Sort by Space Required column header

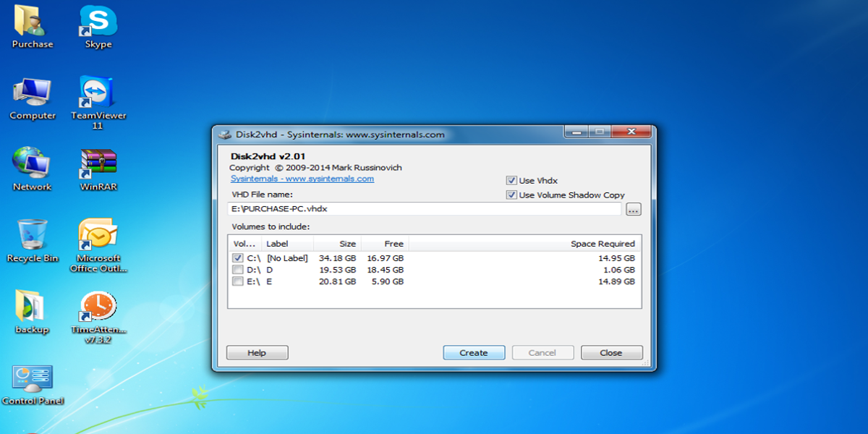coord(524,244)
